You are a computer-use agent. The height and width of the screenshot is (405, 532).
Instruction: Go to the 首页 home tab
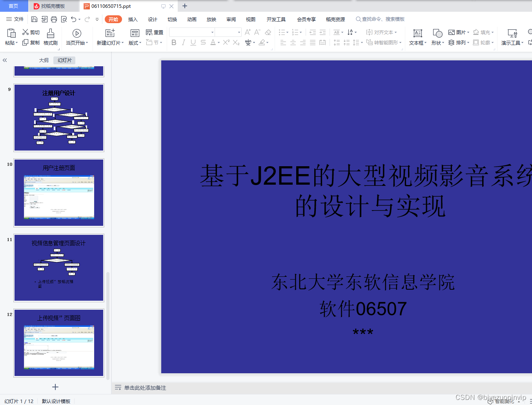13,6
